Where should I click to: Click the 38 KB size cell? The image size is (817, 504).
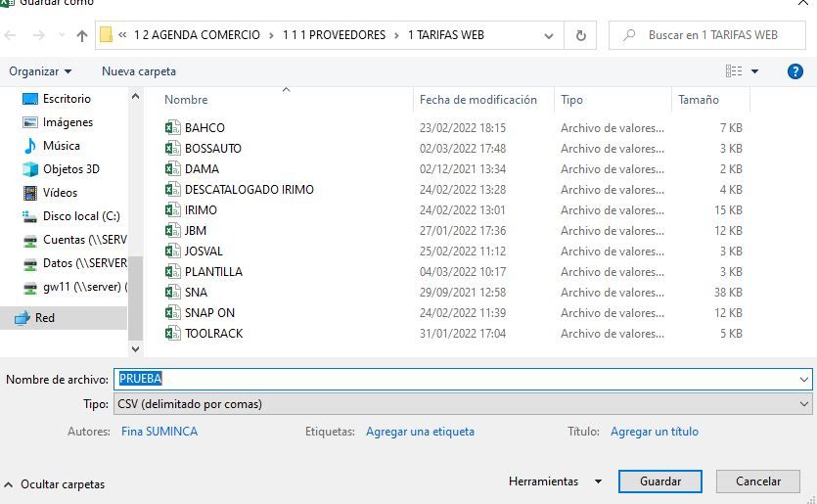click(728, 293)
